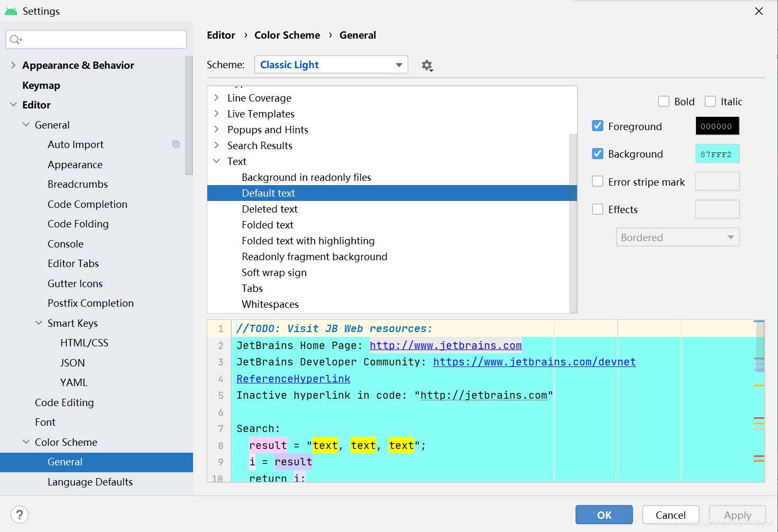778x532 pixels.
Task: Click Color Scheme in the breadcrumb
Action: 287,35
